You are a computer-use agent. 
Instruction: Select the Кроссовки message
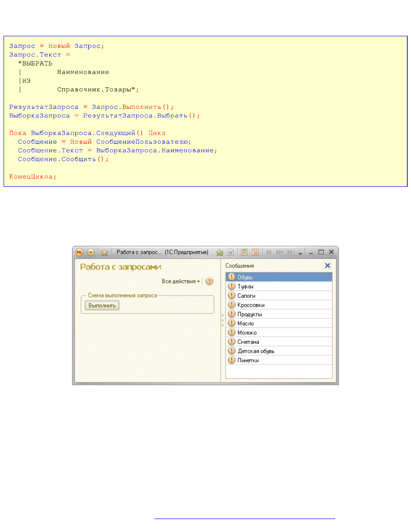(x=279, y=305)
